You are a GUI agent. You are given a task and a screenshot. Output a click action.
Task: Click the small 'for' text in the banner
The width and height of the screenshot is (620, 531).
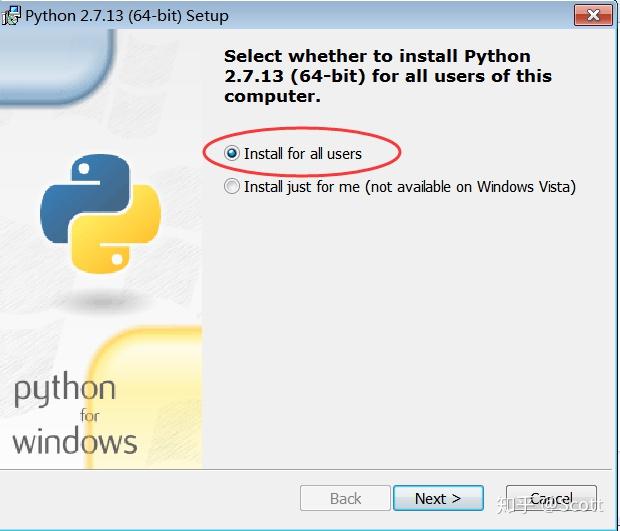click(91, 415)
